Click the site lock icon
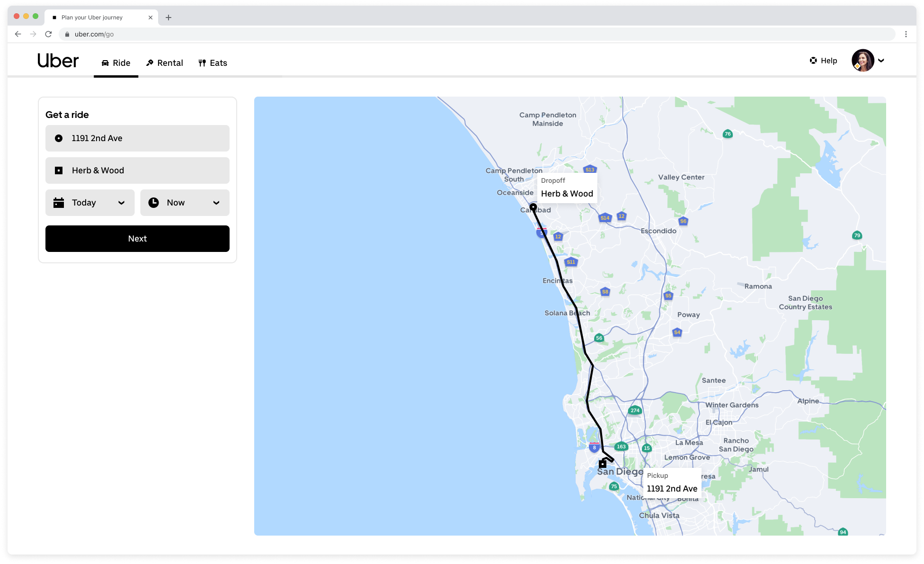924x564 pixels. click(x=67, y=34)
